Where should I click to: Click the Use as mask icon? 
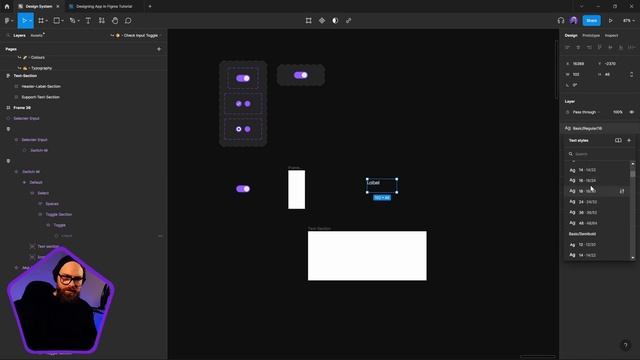335,20
